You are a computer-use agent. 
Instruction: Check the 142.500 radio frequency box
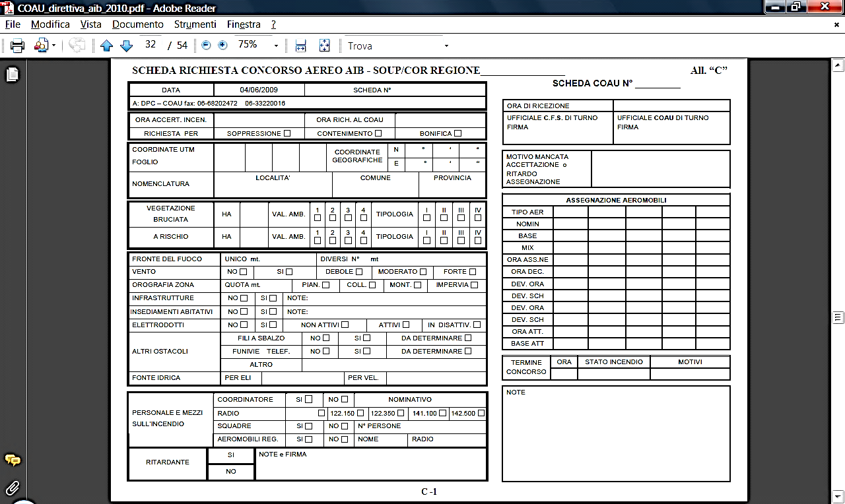pos(481,413)
